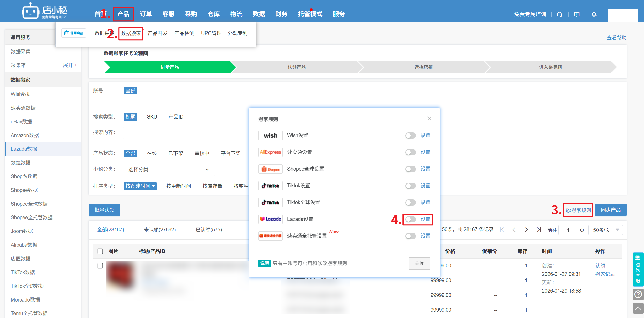
Task: Click the notification bell icon
Action: tap(594, 14)
